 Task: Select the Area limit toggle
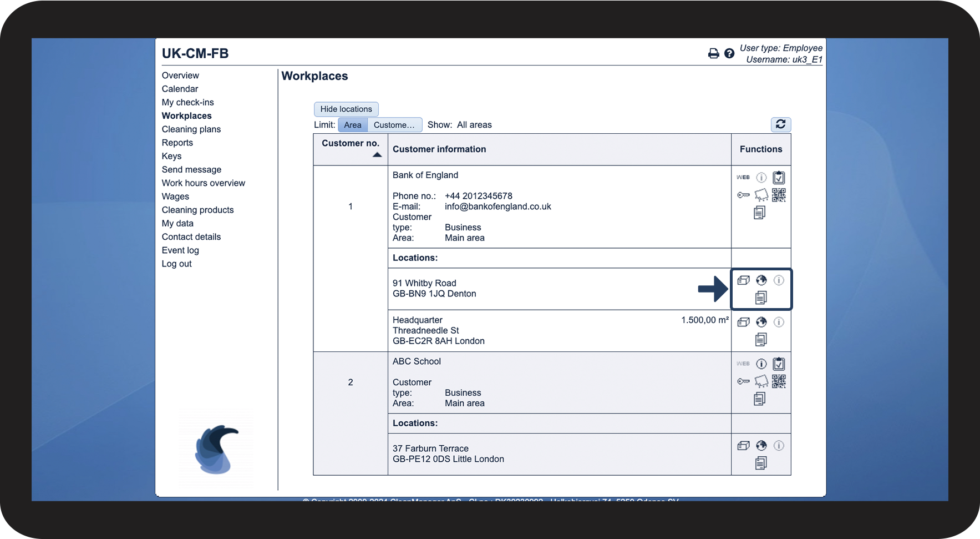[353, 125]
